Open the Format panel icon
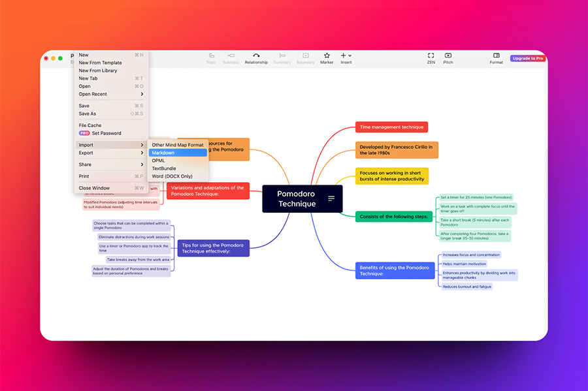 point(496,56)
